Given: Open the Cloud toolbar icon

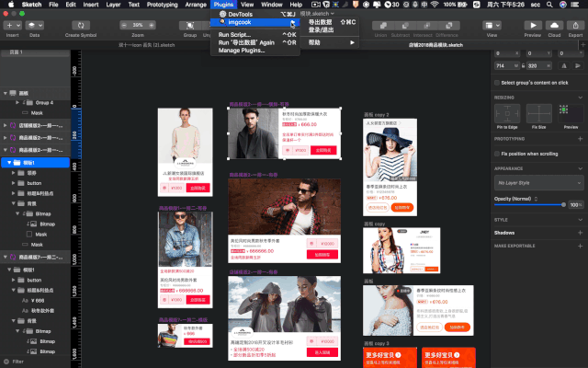Looking at the screenshot, I should [554, 25].
